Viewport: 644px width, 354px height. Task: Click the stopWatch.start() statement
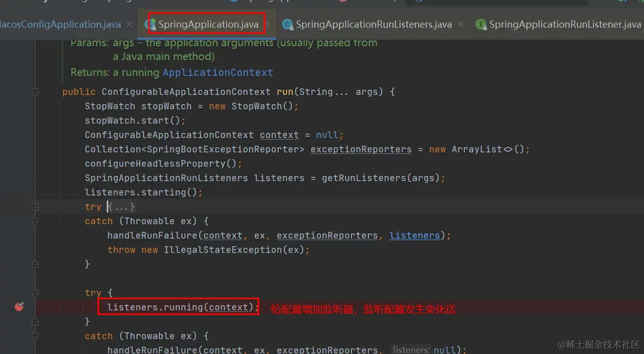(x=135, y=121)
